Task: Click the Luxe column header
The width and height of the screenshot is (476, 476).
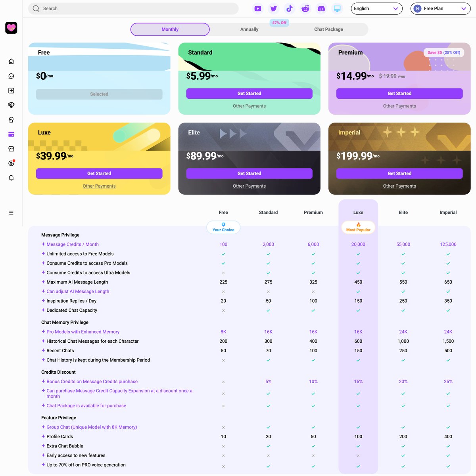Action: tap(358, 213)
